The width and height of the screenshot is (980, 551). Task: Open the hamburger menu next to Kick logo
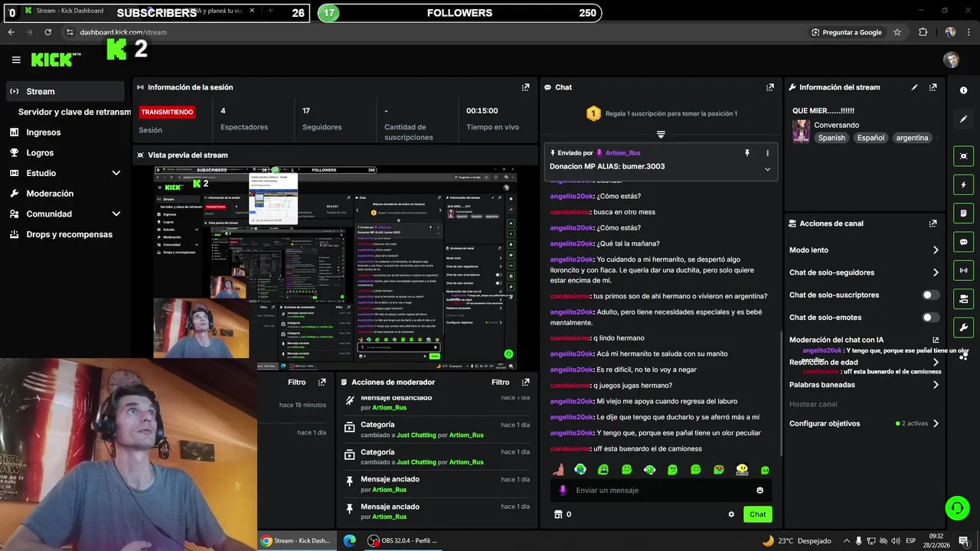coord(16,60)
